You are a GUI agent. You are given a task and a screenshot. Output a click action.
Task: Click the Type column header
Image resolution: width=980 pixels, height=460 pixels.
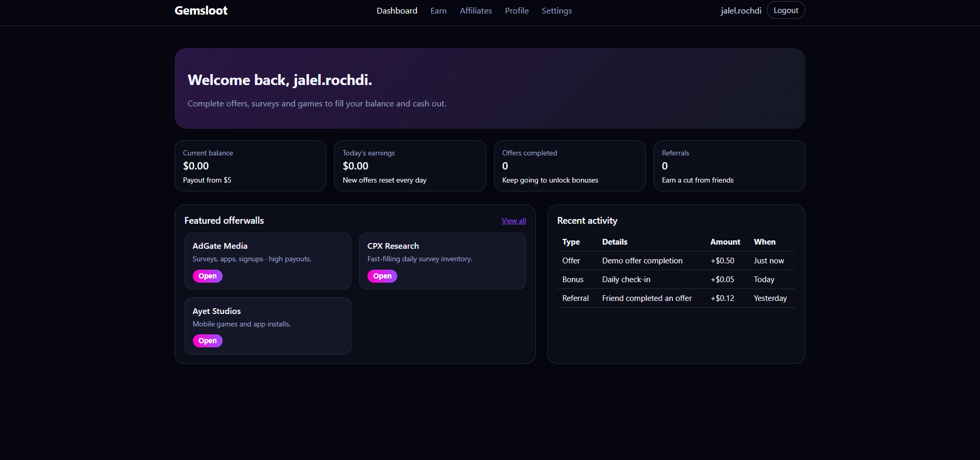(571, 242)
